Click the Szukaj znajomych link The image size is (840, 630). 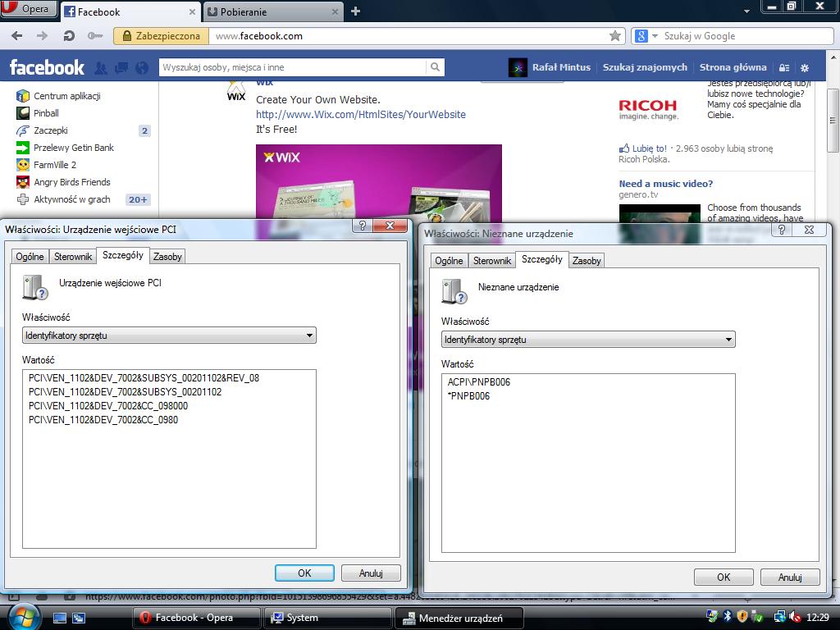coord(645,67)
